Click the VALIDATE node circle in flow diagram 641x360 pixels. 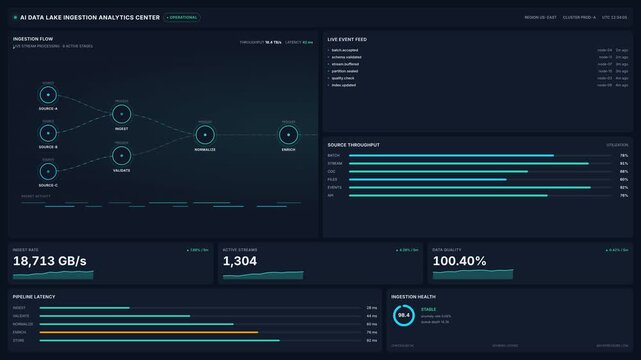pos(121,156)
